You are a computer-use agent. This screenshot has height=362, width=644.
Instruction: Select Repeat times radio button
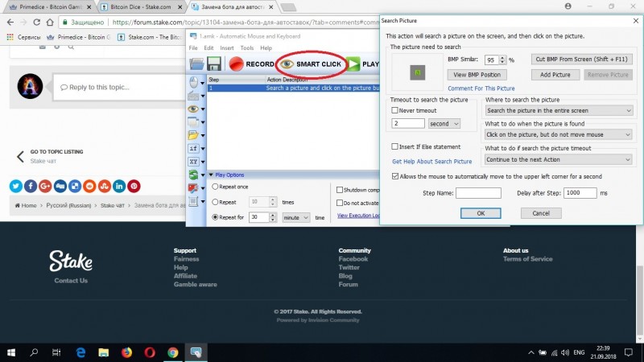coord(215,202)
